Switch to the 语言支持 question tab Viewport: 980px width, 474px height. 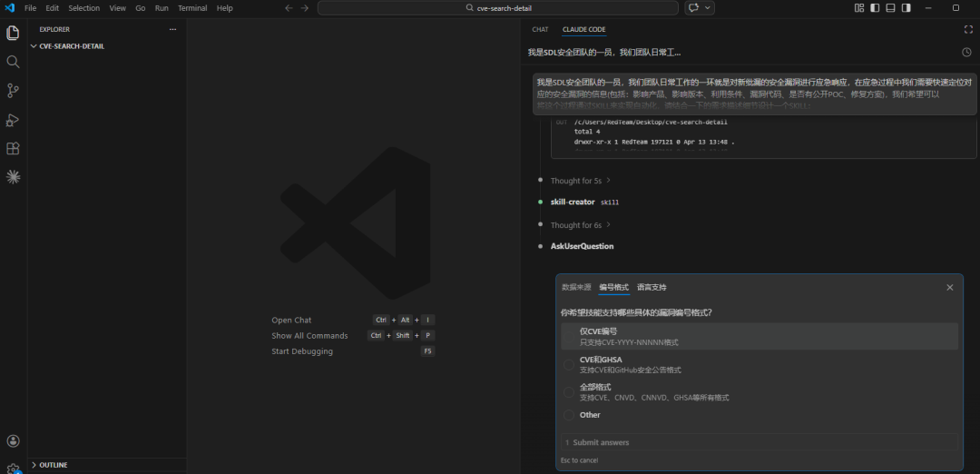652,288
